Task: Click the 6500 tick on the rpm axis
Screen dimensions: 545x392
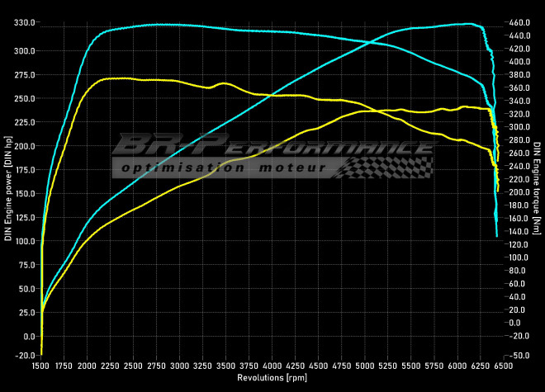Action: point(503,364)
